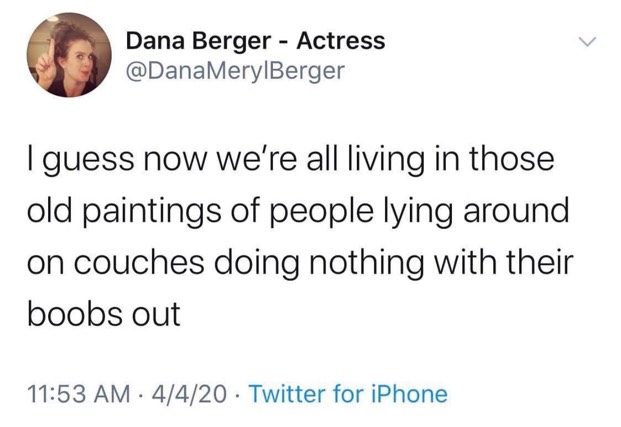Open the Dana Berger - Actress display name
Screen dimensions: 621x427
255,40
